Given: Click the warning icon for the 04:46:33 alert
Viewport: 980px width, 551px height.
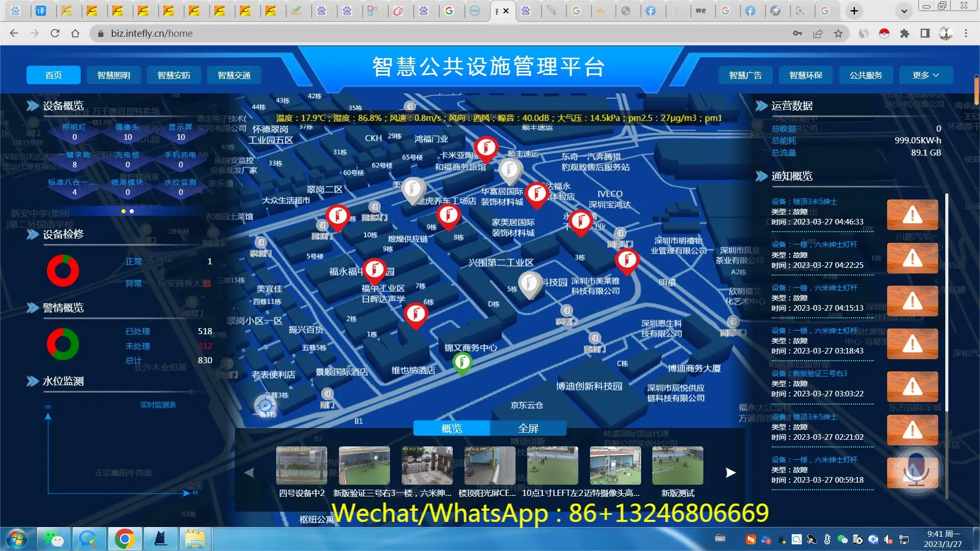Looking at the screenshot, I should pyautogui.click(x=912, y=215).
